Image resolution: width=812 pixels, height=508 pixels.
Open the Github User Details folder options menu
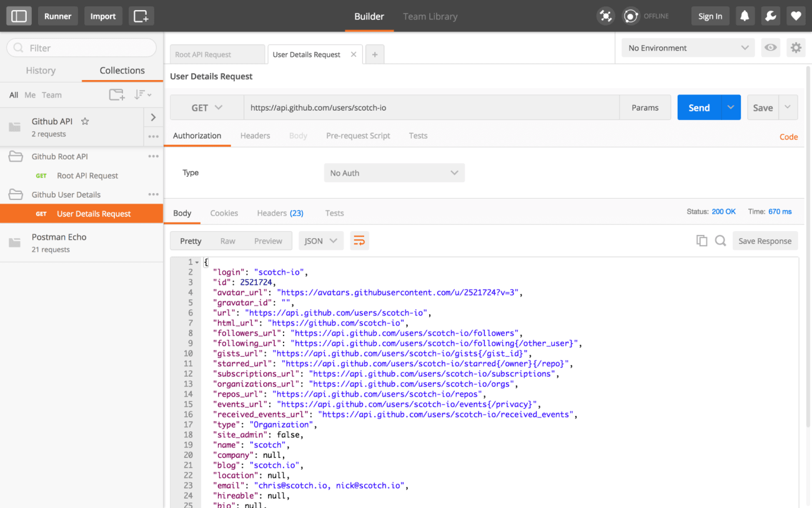point(154,194)
